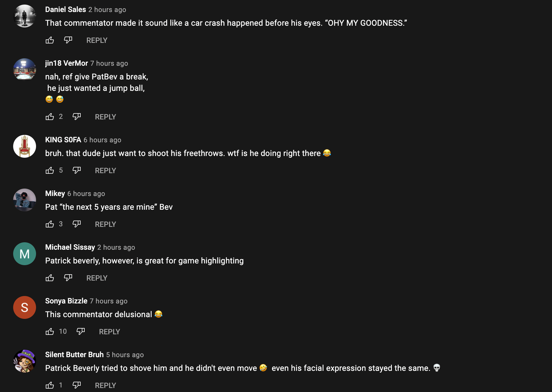
Task: Dislike Mikey's comment
Action: tap(77, 224)
